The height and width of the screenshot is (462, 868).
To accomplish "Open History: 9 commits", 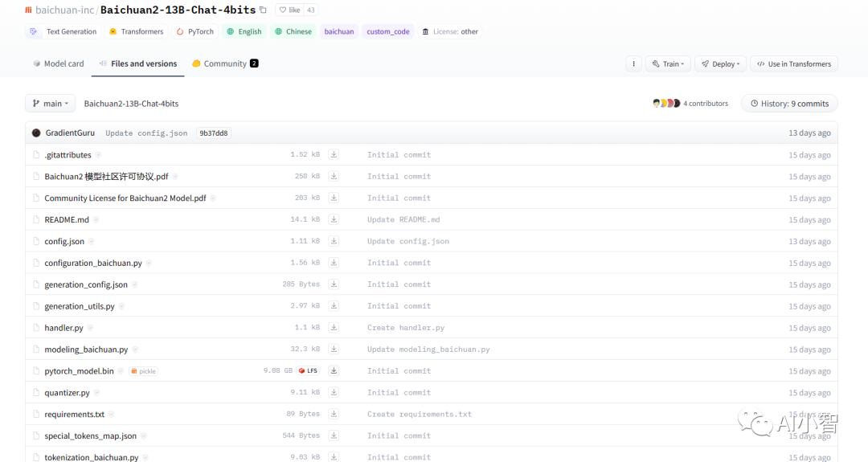I will (789, 104).
